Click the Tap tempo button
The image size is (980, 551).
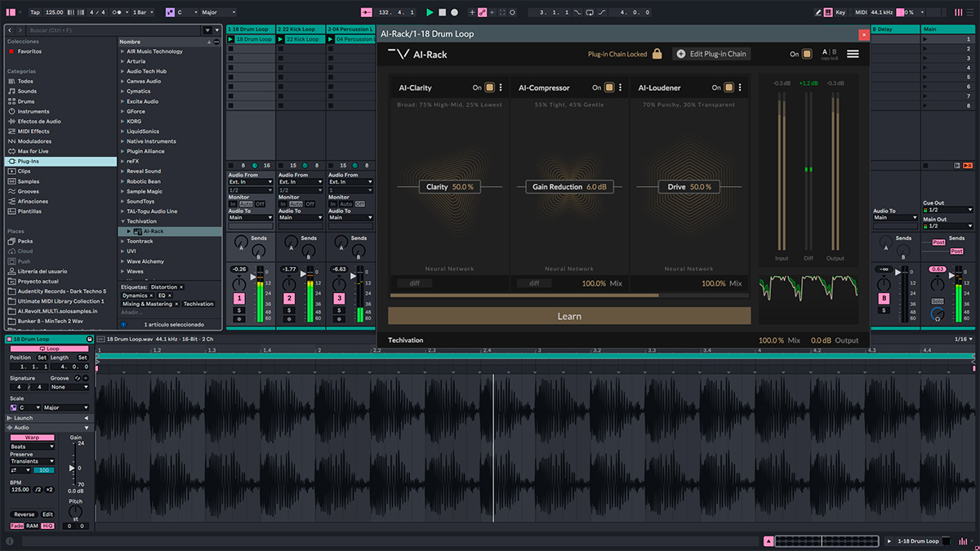pos(34,12)
